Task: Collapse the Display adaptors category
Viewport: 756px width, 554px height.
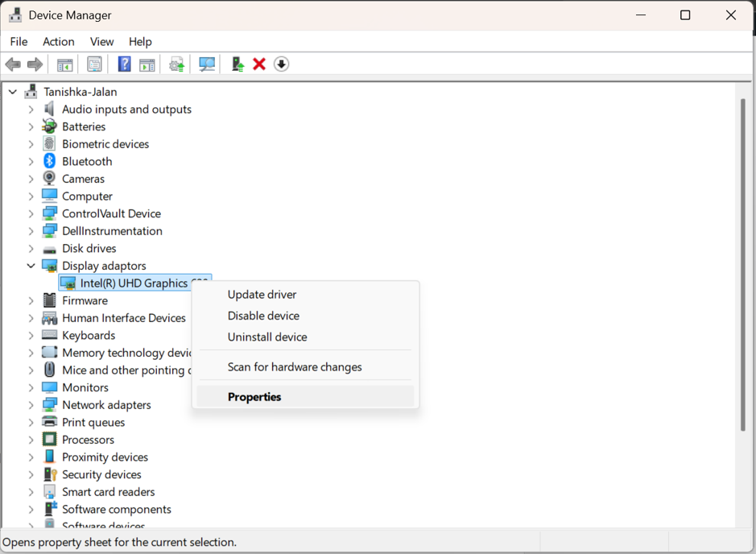Action: 31,266
